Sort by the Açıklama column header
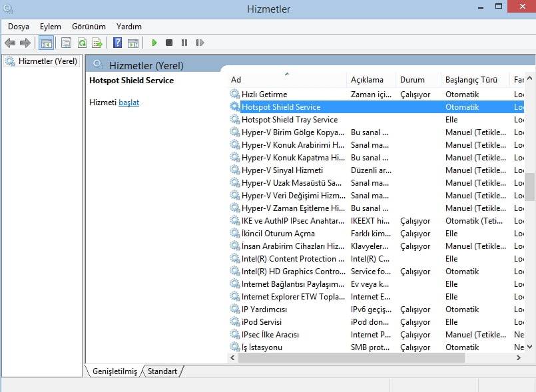 [x=372, y=80]
